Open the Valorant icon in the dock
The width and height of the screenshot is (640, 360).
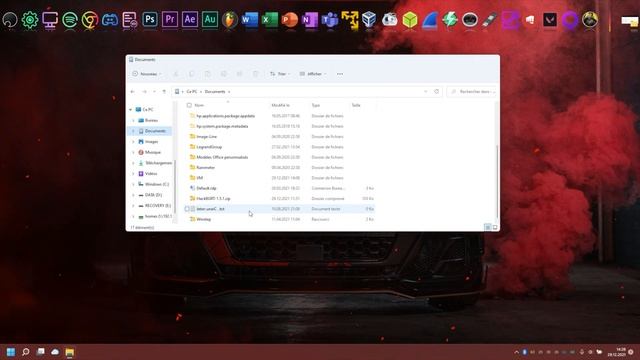coord(550,20)
